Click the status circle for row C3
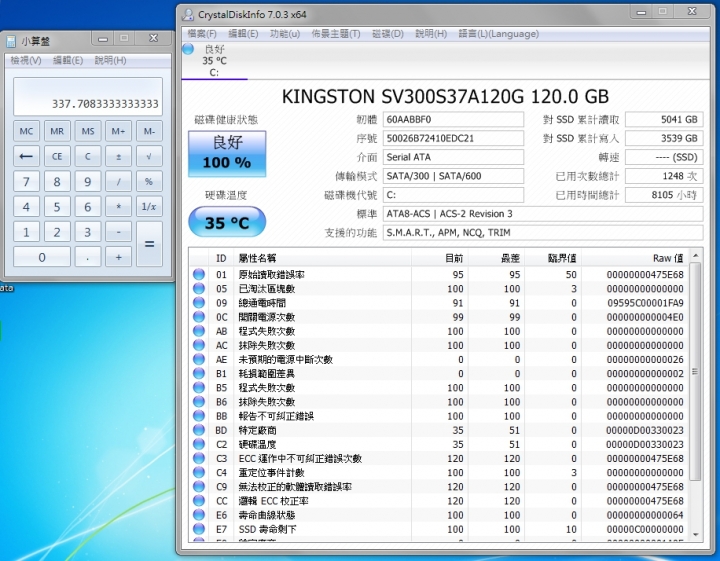 (x=199, y=458)
